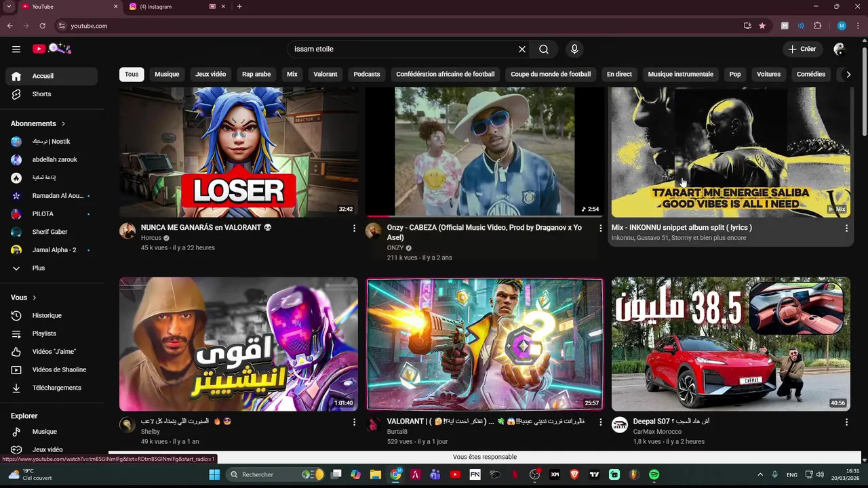Expand the Vous section chevron

click(34, 298)
